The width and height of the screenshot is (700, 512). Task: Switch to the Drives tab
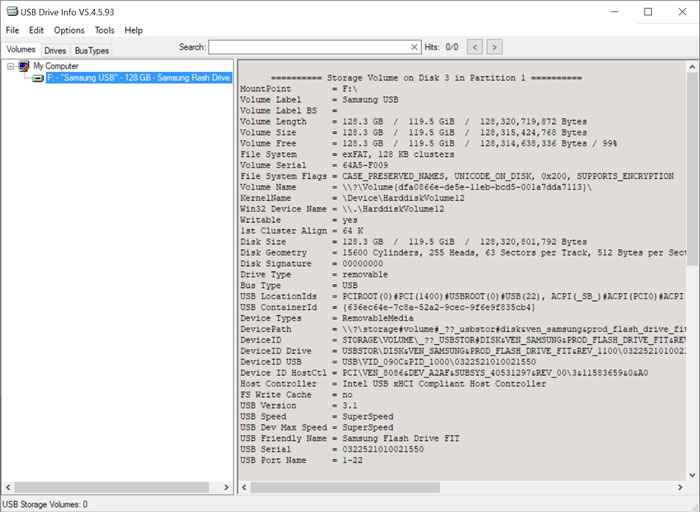(55, 50)
